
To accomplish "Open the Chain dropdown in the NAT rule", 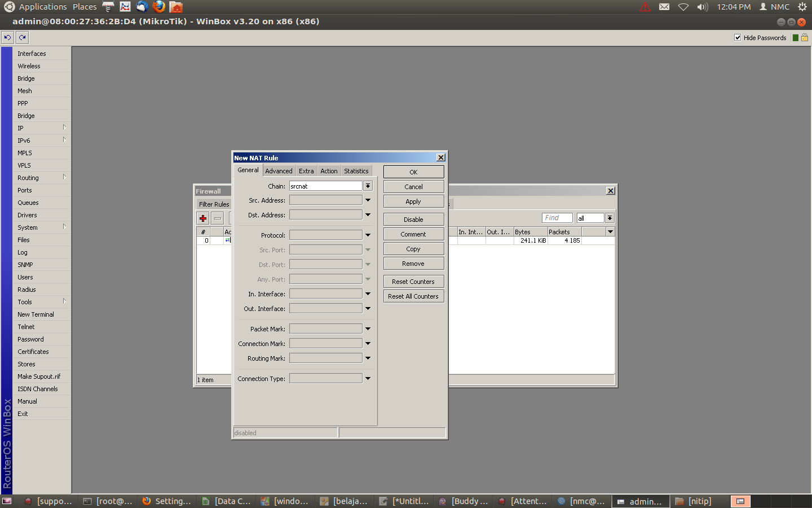I will click(368, 185).
